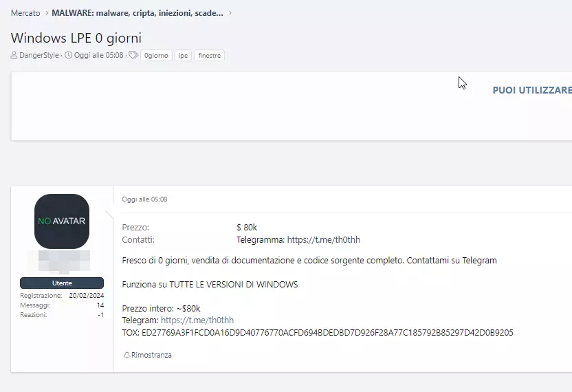Click the chevron after the Mercato breadcrumb
Viewport: 572px width, 392px height.
(x=47, y=13)
